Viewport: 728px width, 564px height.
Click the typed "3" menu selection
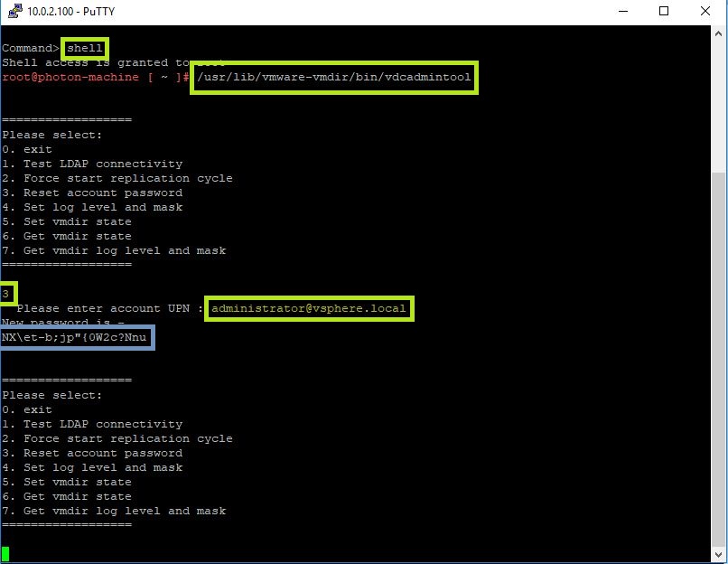pos(6,295)
